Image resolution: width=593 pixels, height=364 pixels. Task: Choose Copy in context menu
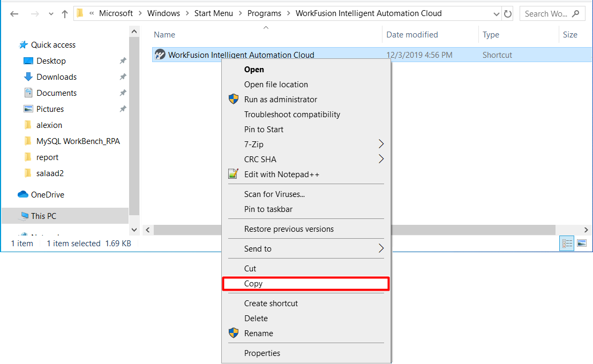pos(306,284)
